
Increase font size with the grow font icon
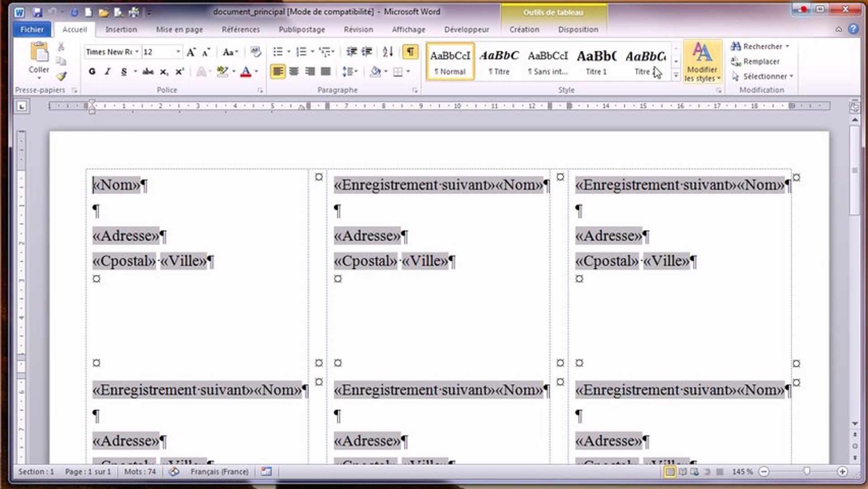tap(191, 52)
